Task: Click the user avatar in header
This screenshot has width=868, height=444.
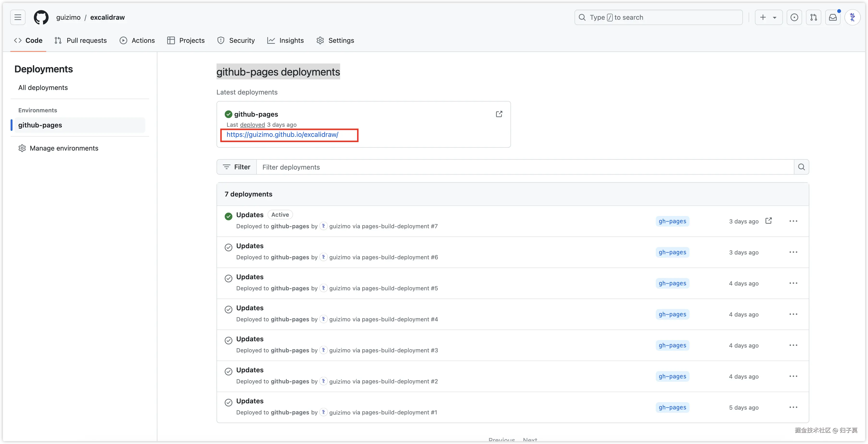Action: click(852, 17)
